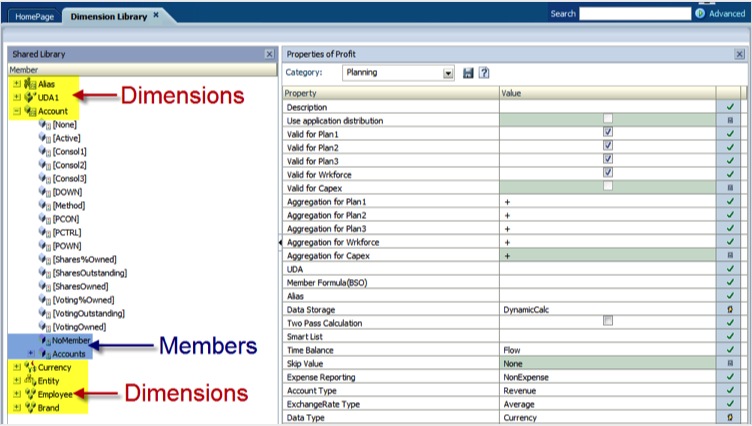Expand the Currency dimension node
Viewport: 752px width, 426px height.
click(17, 367)
